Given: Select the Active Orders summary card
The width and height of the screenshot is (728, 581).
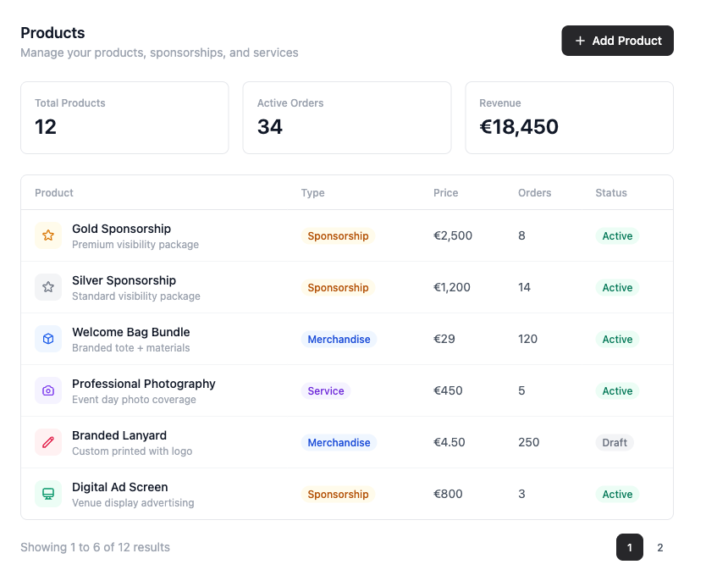Looking at the screenshot, I should pyautogui.click(x=346, y=118).
